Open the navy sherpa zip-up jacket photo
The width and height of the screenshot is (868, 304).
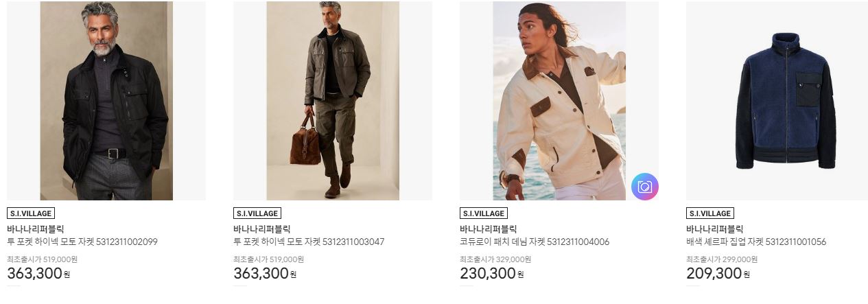coord(786,101)
